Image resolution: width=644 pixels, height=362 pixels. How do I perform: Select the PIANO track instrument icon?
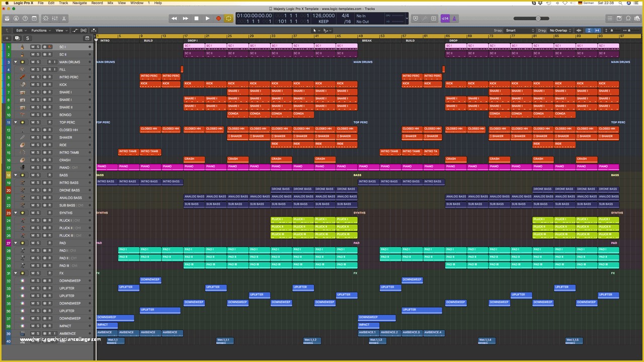tap(23, 167)
